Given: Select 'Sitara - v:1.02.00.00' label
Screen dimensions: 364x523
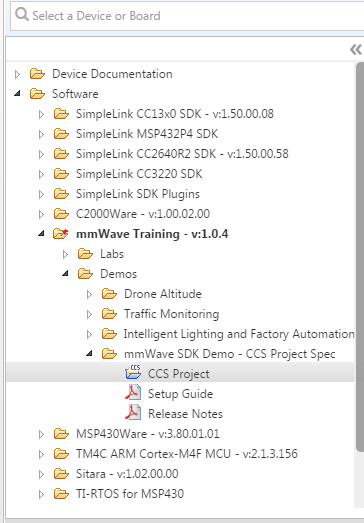Looking at the screenshot, I should (x=127, y=474).
